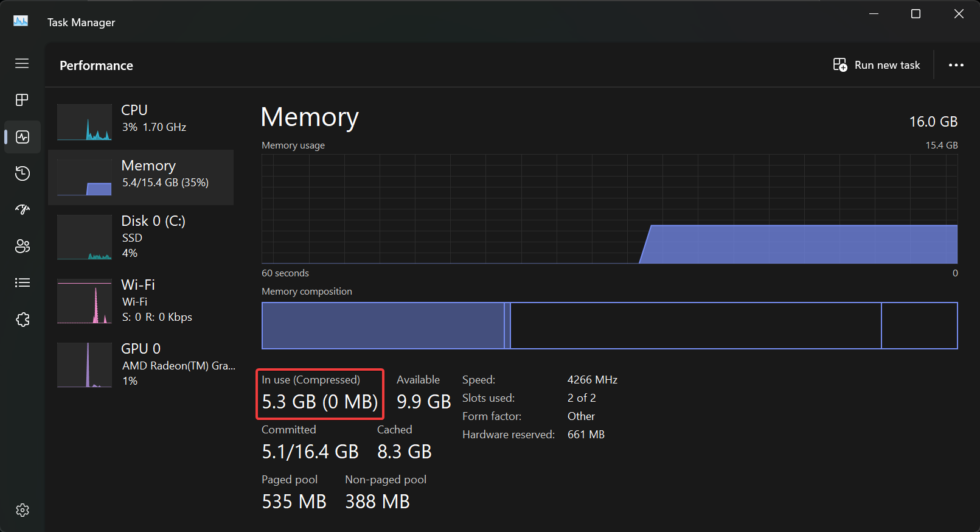
Task: Click the Memory usage graph
Action: pyautogui.click(x=609, y=209)
